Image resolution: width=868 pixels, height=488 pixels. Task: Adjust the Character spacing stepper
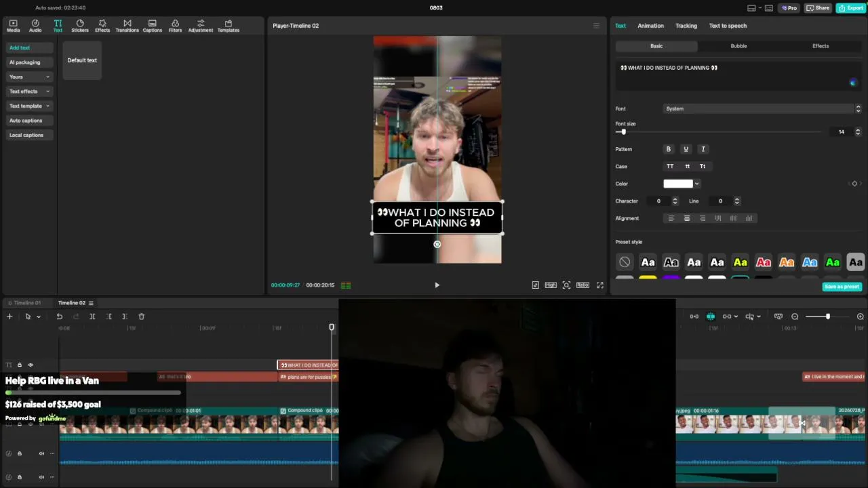(x=675, y=201)
